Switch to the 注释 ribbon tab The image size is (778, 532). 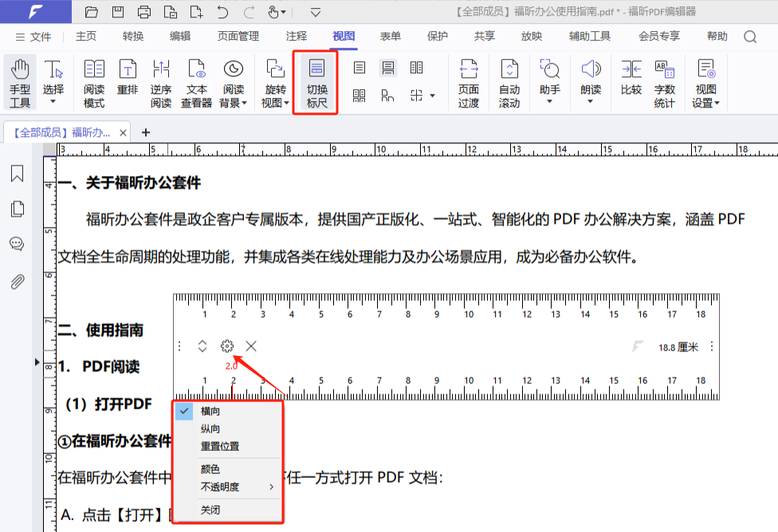(297, 37)
